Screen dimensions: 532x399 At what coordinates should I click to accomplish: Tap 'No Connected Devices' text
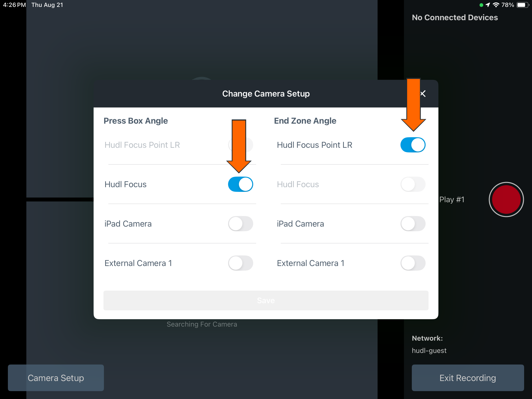point(455,17)
